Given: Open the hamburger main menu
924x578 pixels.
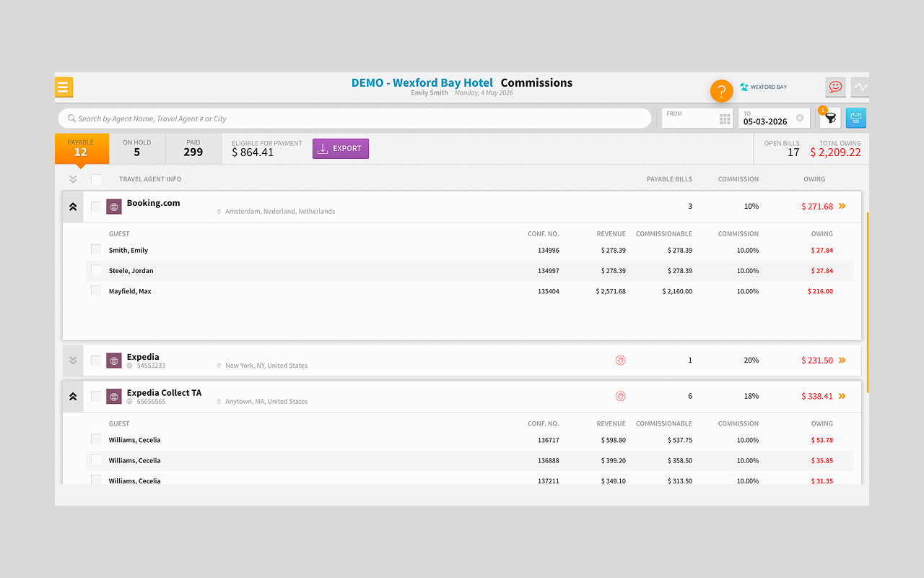Looking at the screenshot, I should (x=64, y=87).
